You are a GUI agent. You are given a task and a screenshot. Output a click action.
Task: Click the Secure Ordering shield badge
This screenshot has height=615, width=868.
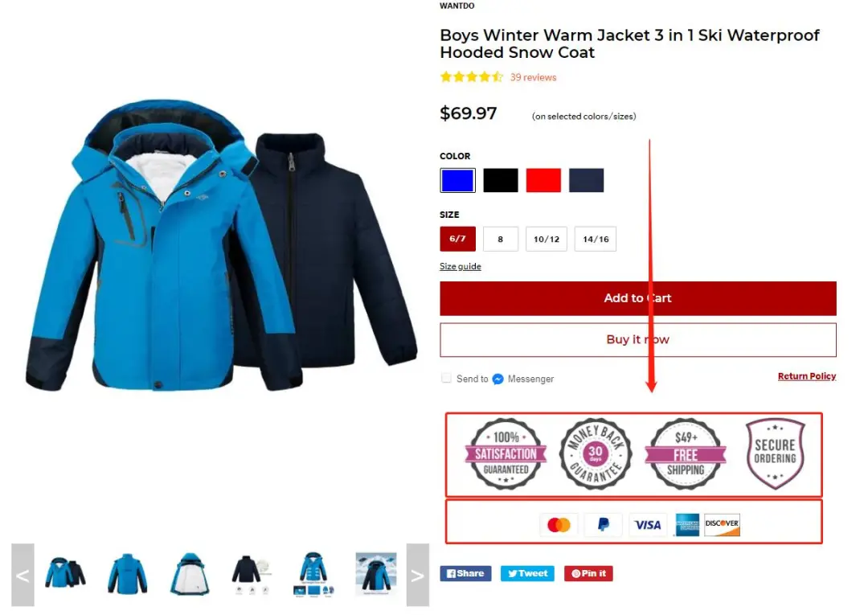[775, 453]
